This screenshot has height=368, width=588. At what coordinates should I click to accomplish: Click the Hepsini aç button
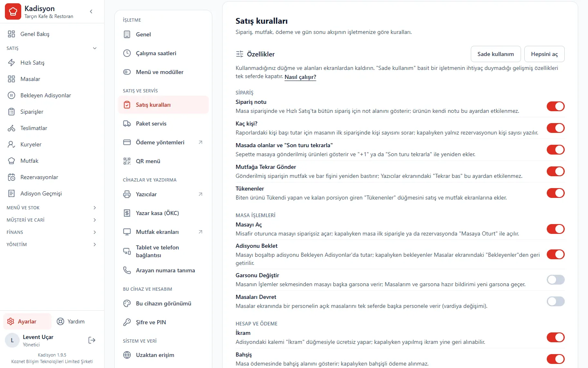coord(544,54)
